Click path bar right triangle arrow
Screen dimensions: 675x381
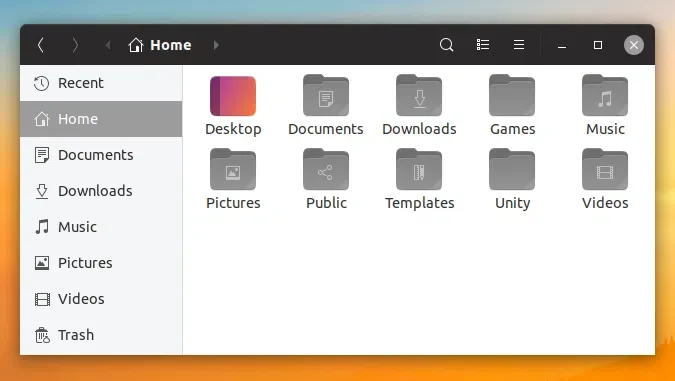(x=216, y=45)
